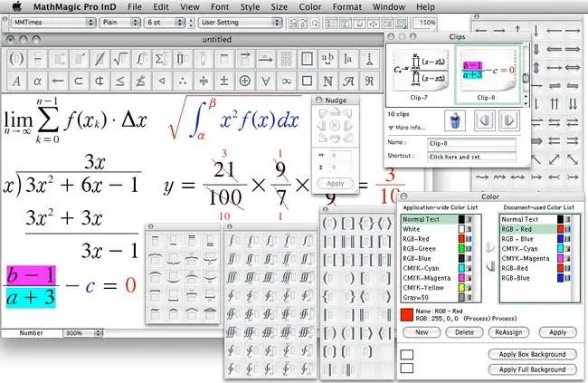The image size is (588, 383).
Task: Go to previous clip in Clips panel
Action: tap(485, 120)
